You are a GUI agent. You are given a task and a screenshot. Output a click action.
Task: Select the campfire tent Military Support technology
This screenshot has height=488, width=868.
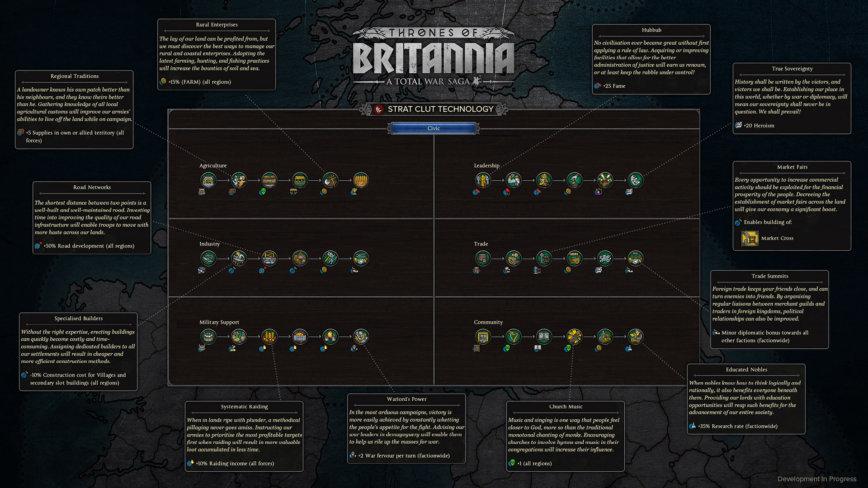(x=330, y=337)
